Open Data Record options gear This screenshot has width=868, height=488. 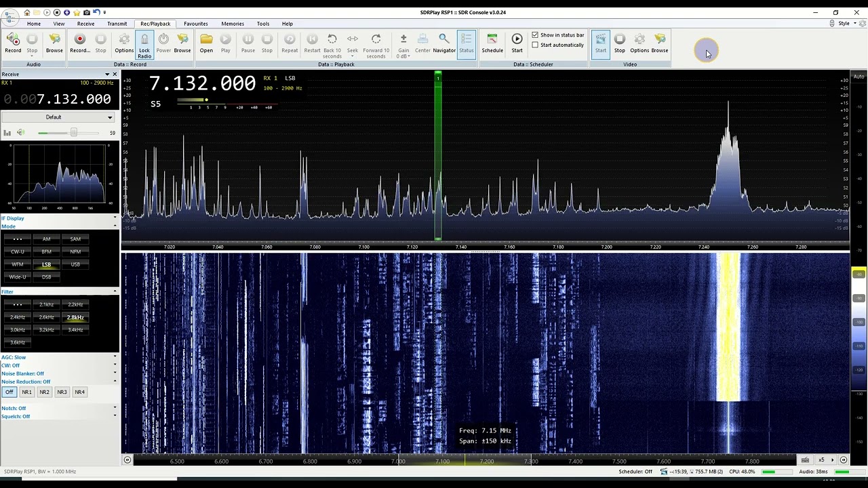click(x=124, y=43)
